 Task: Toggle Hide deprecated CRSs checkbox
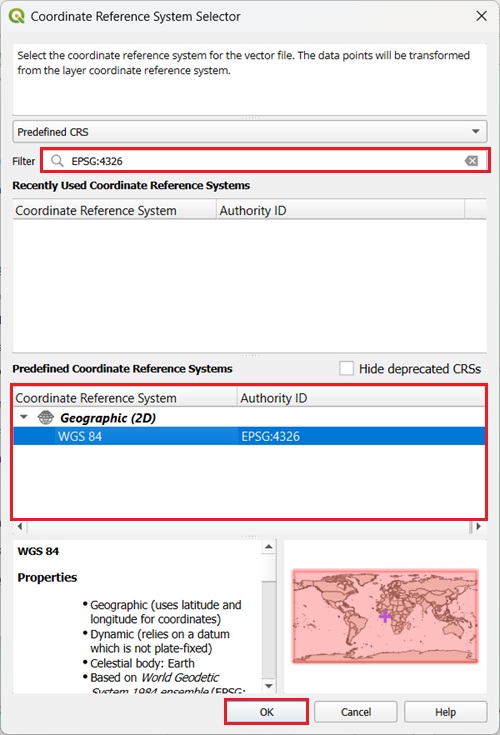(x=346, y=368)
